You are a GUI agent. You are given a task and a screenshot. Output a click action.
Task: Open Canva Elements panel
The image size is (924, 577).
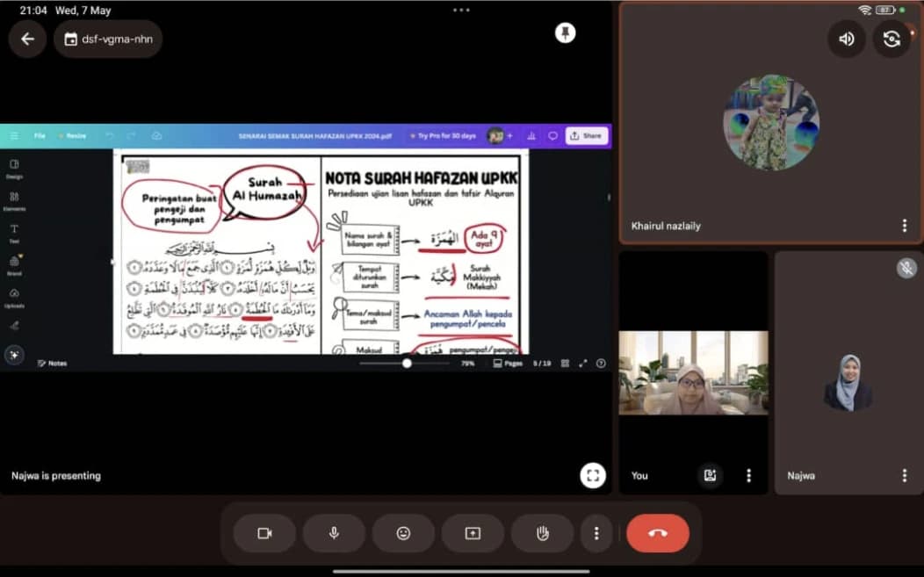(14, 201)
